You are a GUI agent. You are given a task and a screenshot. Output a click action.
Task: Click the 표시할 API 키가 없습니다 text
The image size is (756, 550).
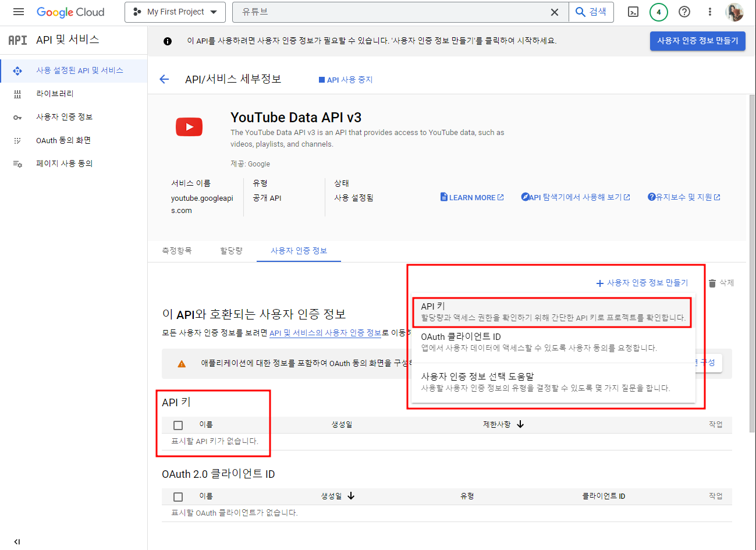pos(215,441)
